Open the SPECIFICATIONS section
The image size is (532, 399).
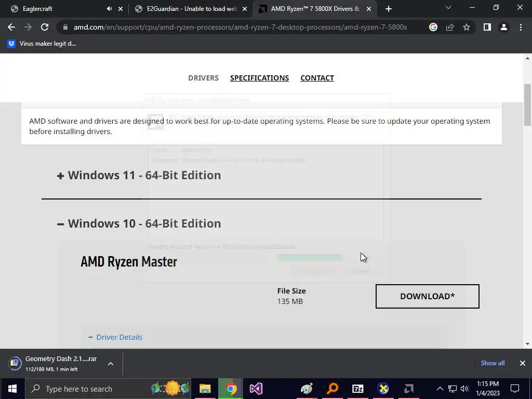click(260, 78)
